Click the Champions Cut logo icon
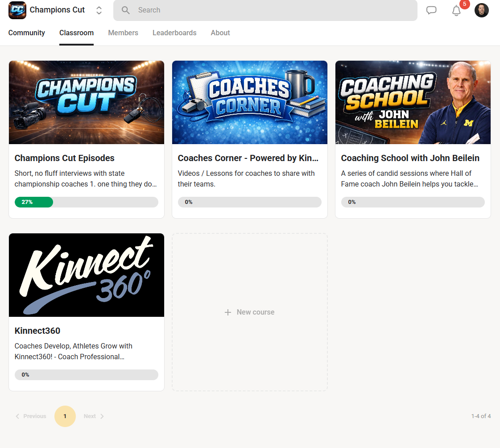Screen dimensions: 500x448 coord(17,10)
